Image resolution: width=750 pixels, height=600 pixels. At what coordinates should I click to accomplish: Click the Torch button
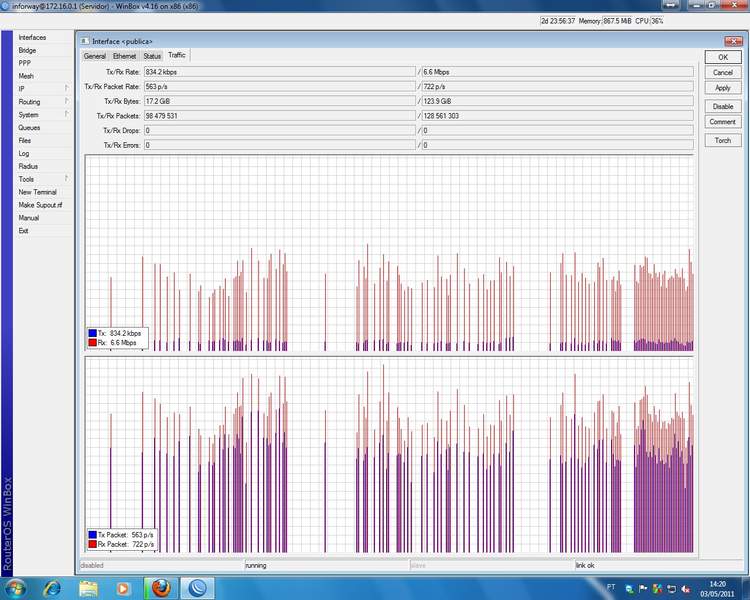tap(722, 140)
